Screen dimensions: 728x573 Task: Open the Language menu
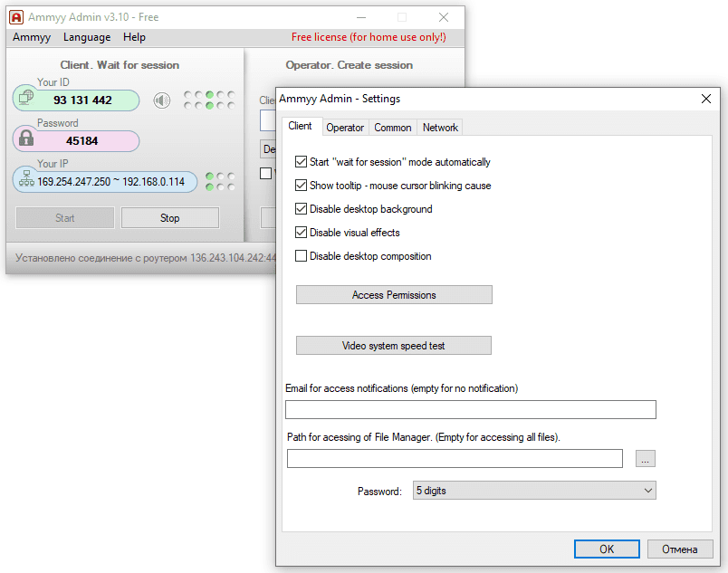click(x=87, y=37)
